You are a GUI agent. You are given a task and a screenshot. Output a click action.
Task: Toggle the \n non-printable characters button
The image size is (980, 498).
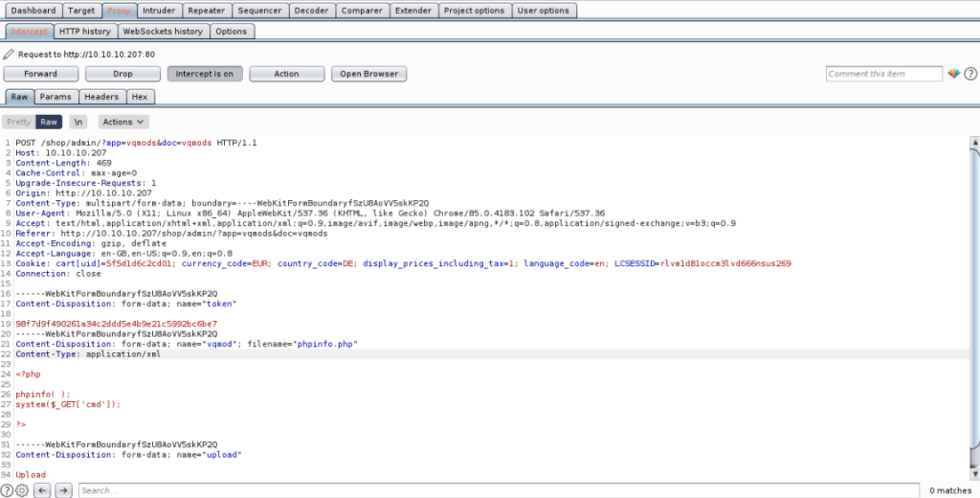[x=78, y=122]
